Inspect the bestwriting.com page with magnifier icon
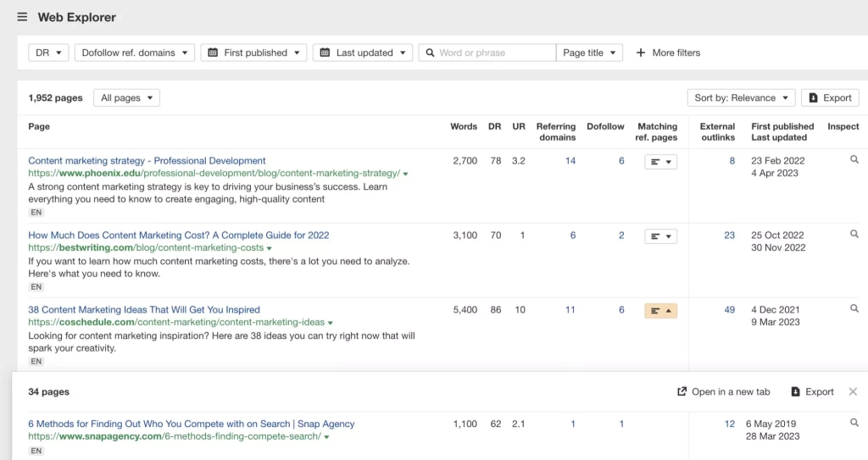 click(x=854, y=234)
